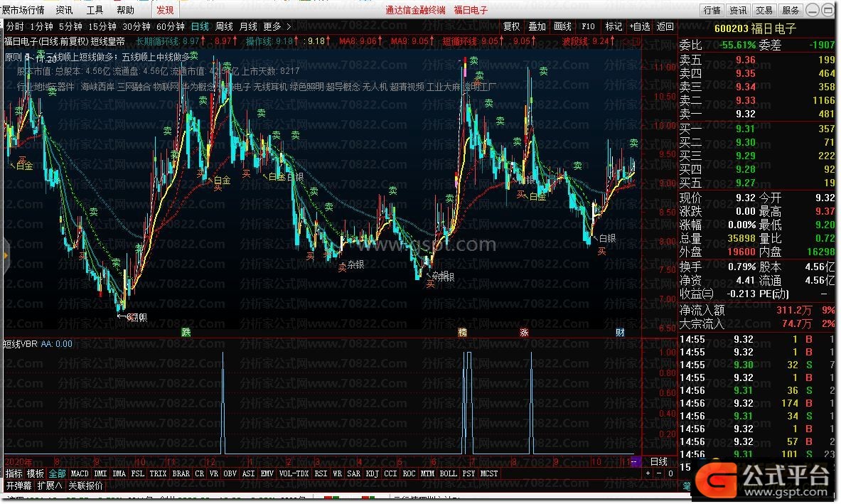
Task: Switch indicator to BOLL
Action: (449, 473)
